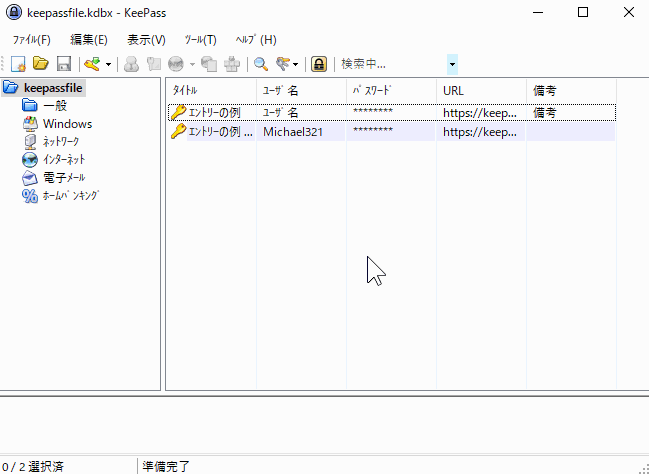Select the ネットワーク group
The height and width of the screenshot is (474, 649).
pyautogui.click(x=61, y=142)
